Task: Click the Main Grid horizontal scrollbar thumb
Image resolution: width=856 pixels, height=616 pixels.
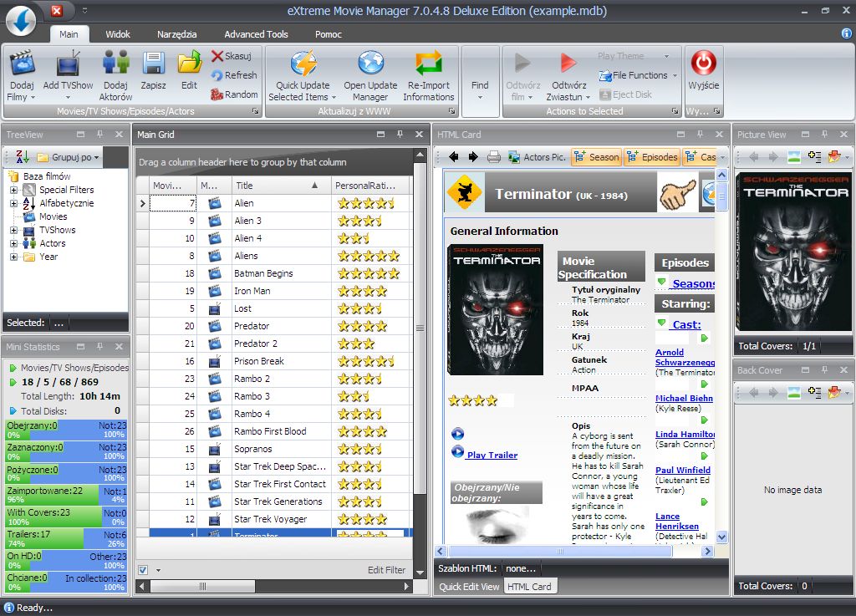Action: coord(202,587)
